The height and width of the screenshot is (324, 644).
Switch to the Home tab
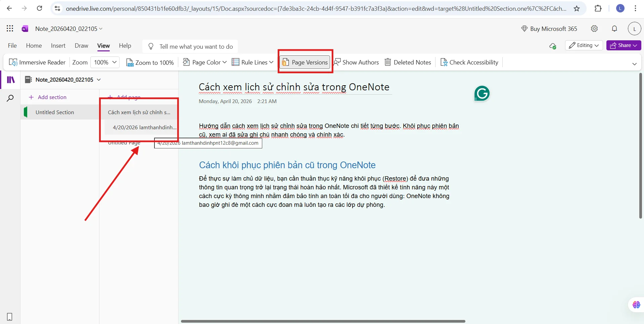pos(34,46)
